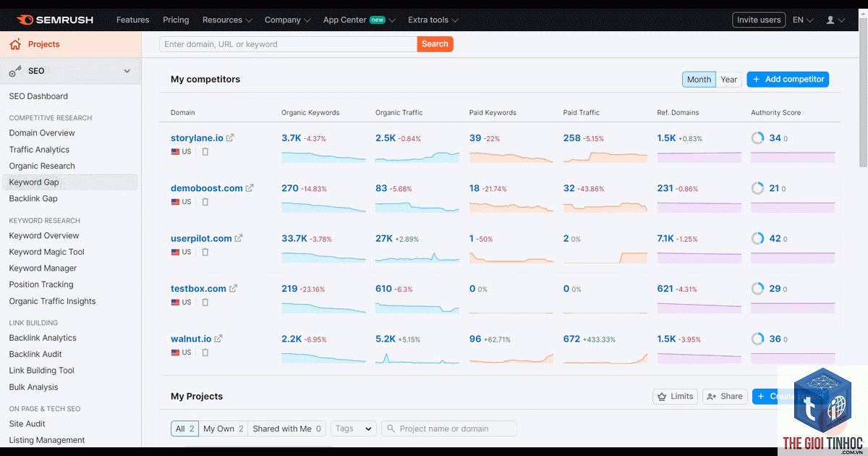Filter projects by All
The image size is (868, 456).
185,428
